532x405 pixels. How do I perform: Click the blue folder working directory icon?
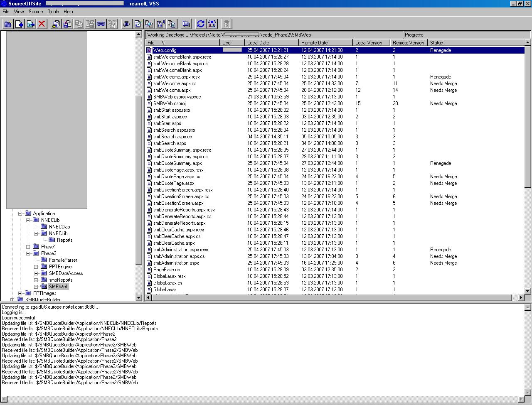pyautogui.click(x=186, y=24)
